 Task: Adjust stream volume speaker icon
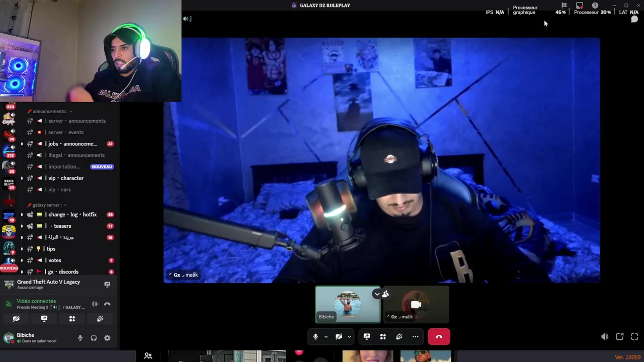click(605, 336)
